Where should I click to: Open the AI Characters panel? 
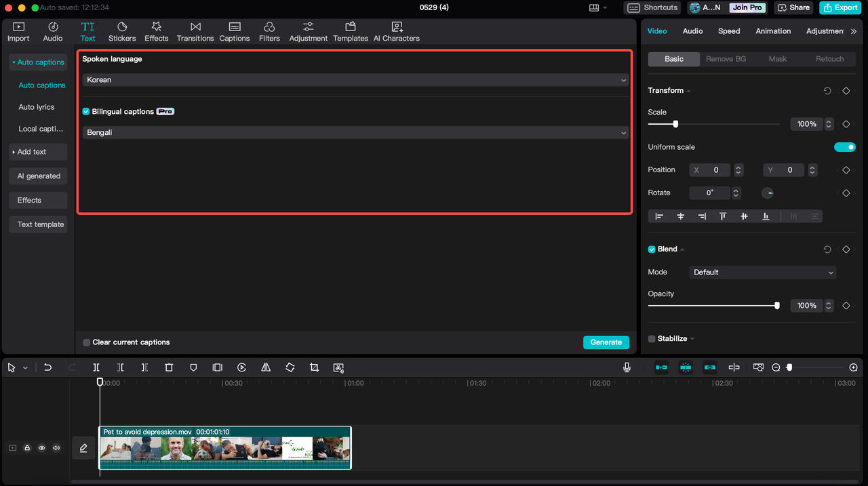click(397, 31)
